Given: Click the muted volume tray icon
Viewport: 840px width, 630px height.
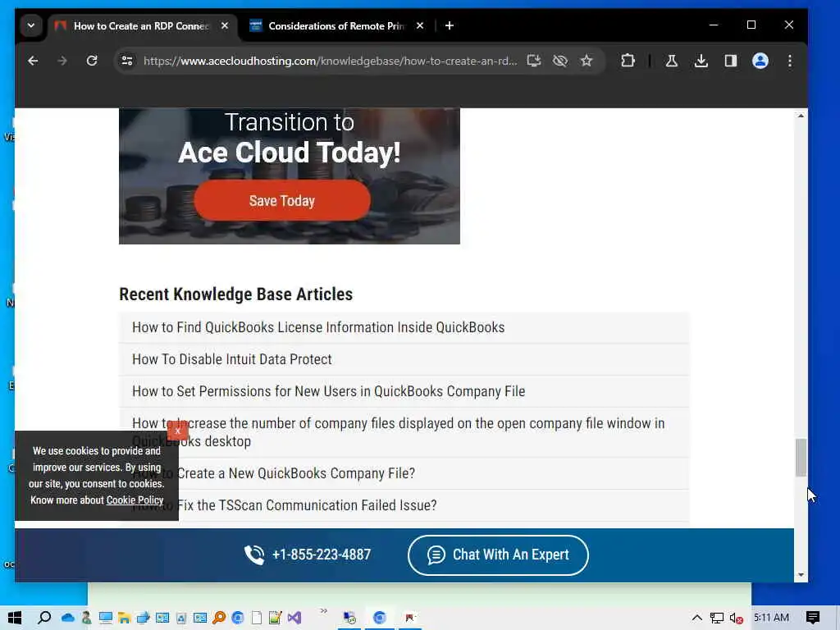Looking at the screenshot, I should click(736, 619).
